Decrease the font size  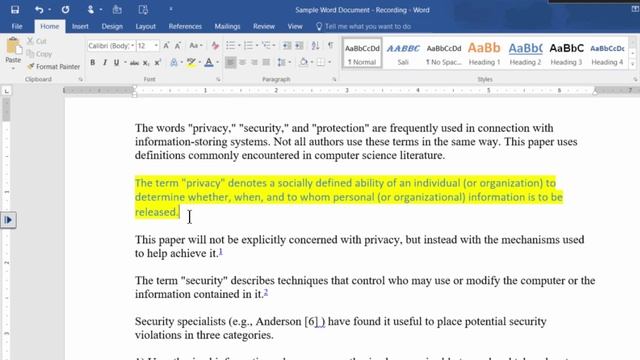coord(178,46)
